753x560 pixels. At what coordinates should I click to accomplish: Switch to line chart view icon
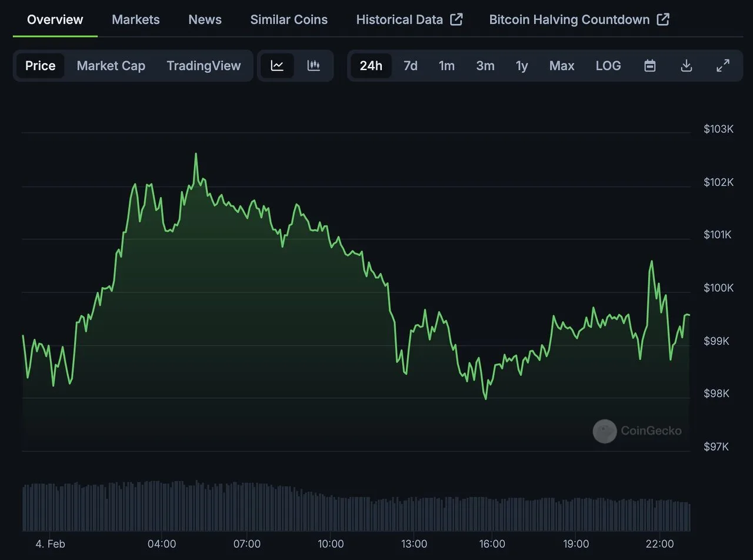tap(277, 65)
